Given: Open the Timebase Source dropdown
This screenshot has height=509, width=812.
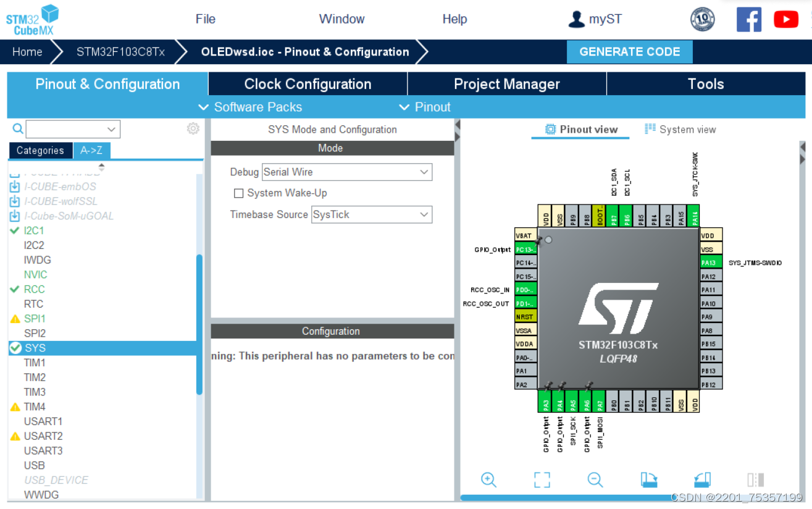Looking at the screenshot, I should click(372, 214).
